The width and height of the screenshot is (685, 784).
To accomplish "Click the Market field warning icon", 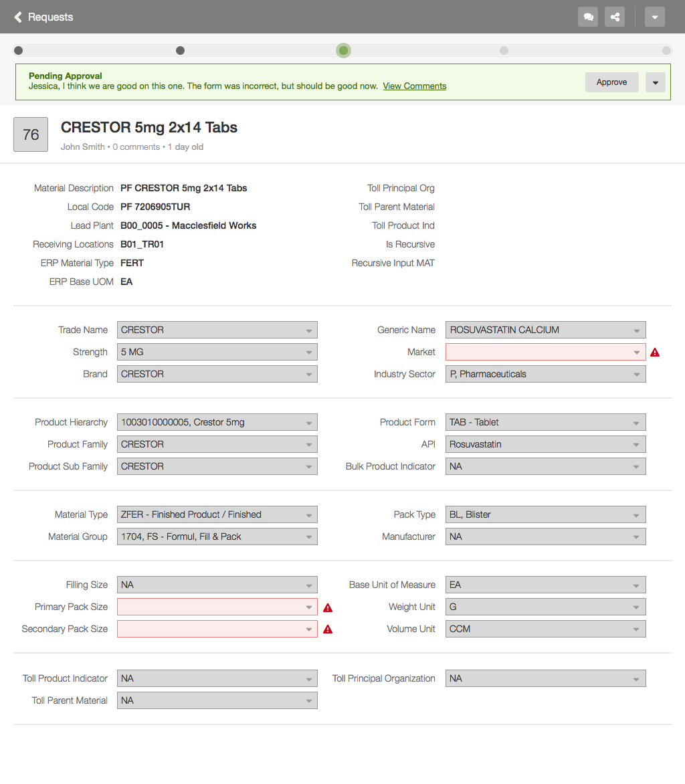I will pyautogui.click(x=655, y=352).
